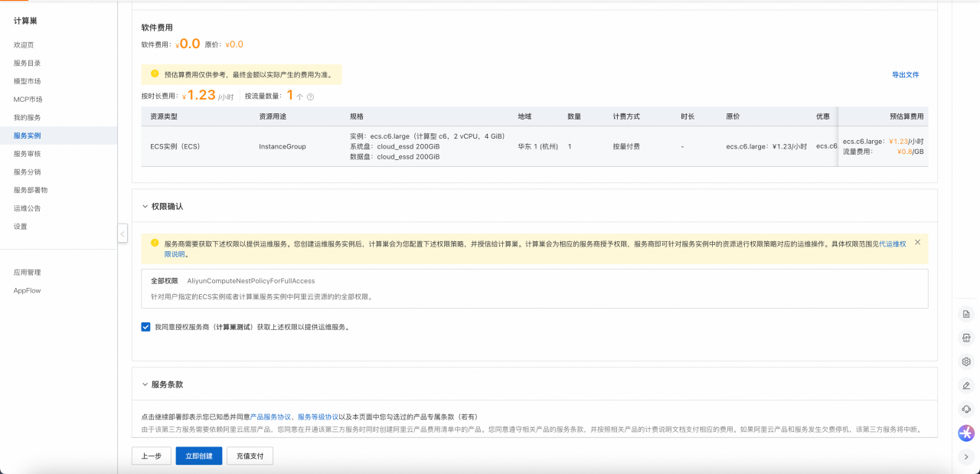The image size is (980, 474).
Task: Click the pencil feedback icon in right toolbar
Action: (x=966, y=385)
